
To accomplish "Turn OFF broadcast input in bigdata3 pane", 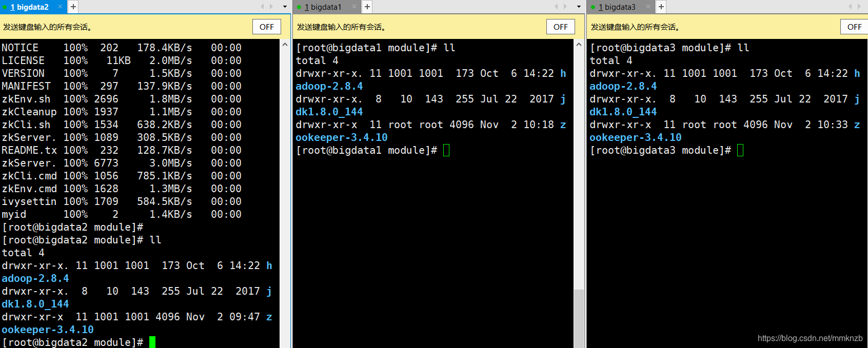I will (x=854, y=27).
